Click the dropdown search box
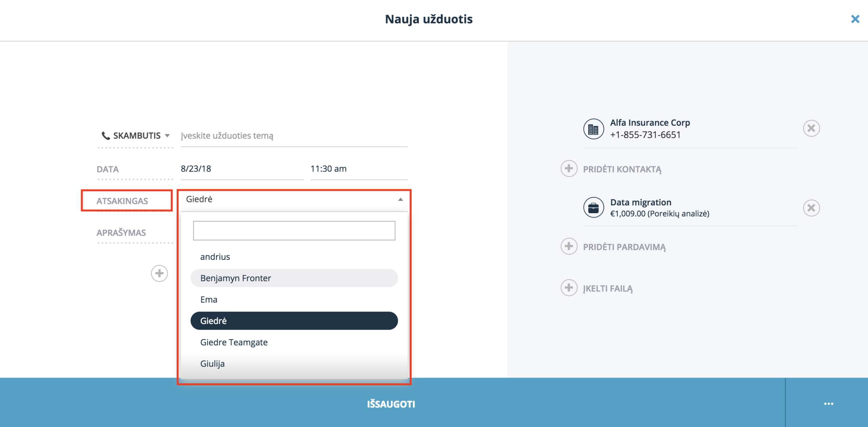 (294, 231)
